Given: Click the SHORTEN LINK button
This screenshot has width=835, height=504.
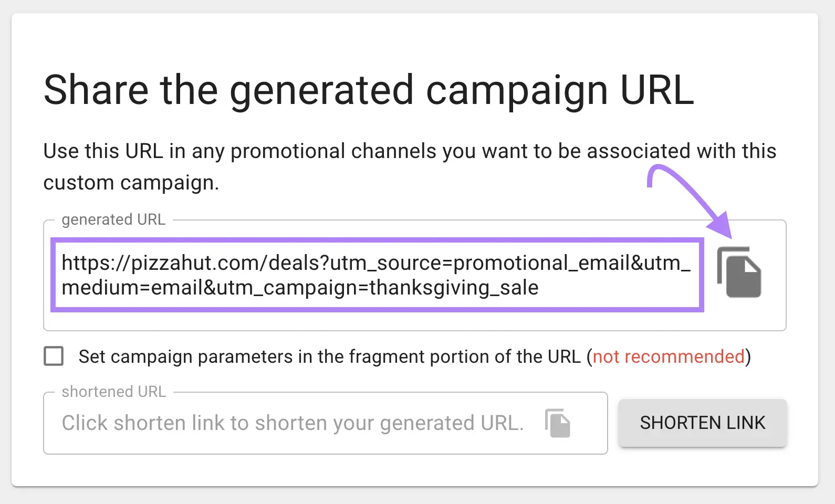Looking at the screenshot, I should 702,423.
